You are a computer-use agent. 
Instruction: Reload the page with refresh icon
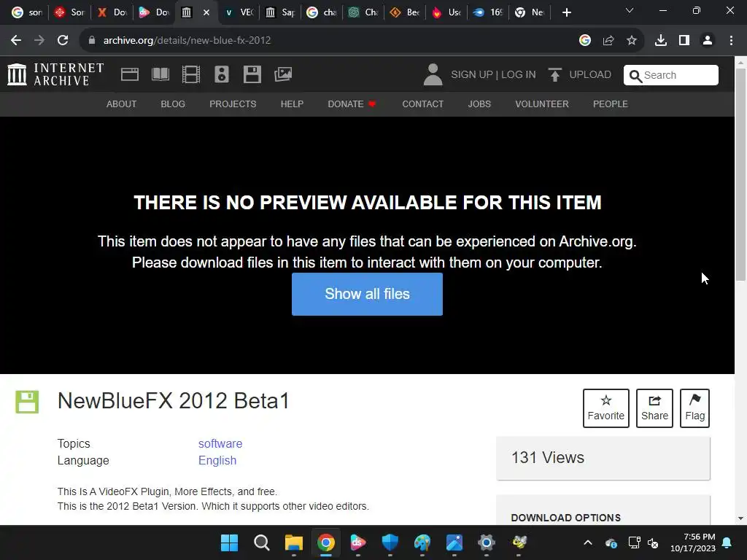pos(63,41)
